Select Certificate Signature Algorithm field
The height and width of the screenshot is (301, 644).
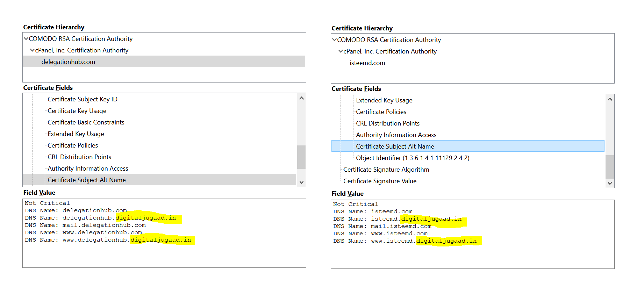click(386, 170)
